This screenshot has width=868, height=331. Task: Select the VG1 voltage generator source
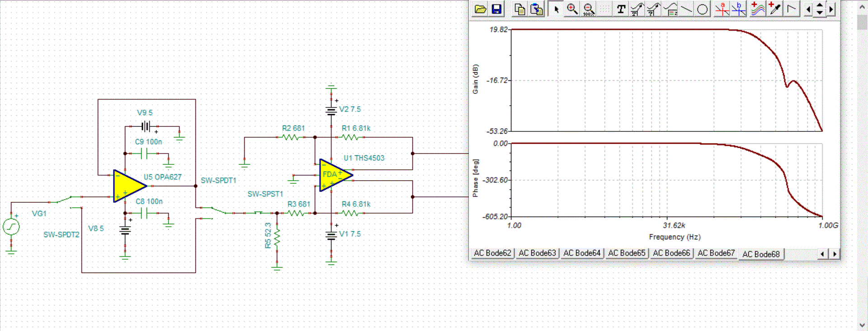(x=11, y=226)
